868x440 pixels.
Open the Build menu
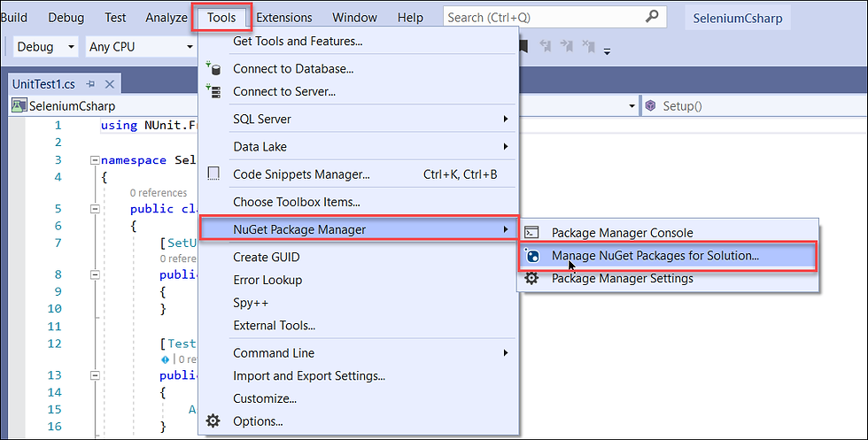[x=14, y=17]
